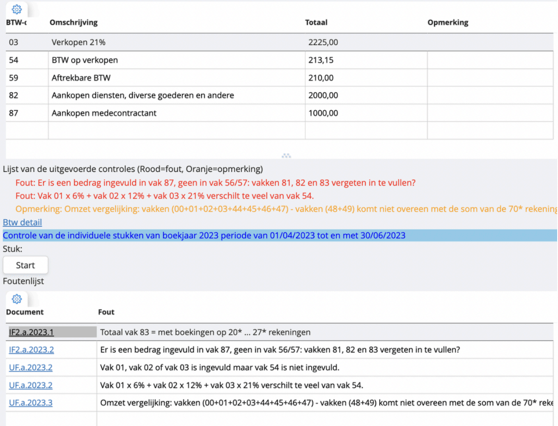Click the Fout column header
Image resolution: width=558 pixels, height=426 pixels.
click(106, 312)
